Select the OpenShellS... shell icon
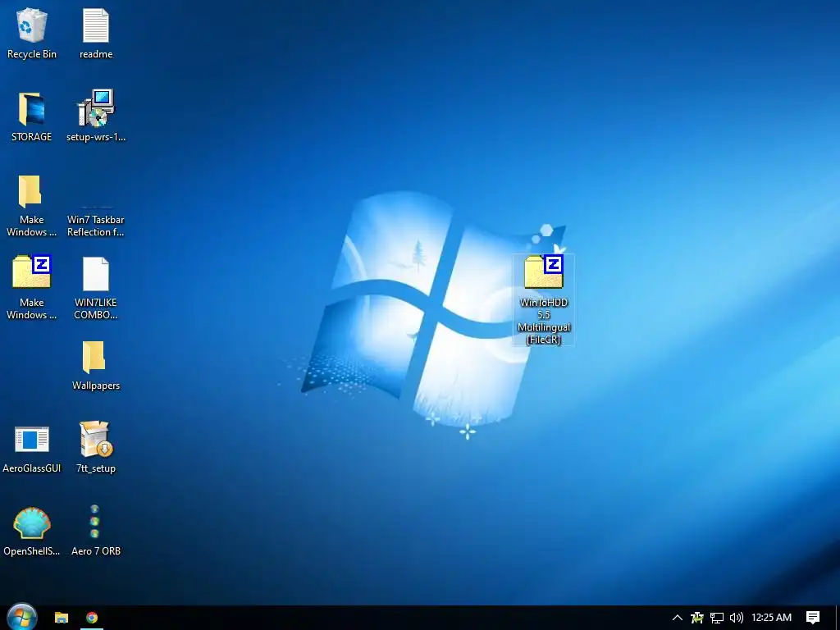The height and width of the screenshot is (630, 840). tap(32, 523)
